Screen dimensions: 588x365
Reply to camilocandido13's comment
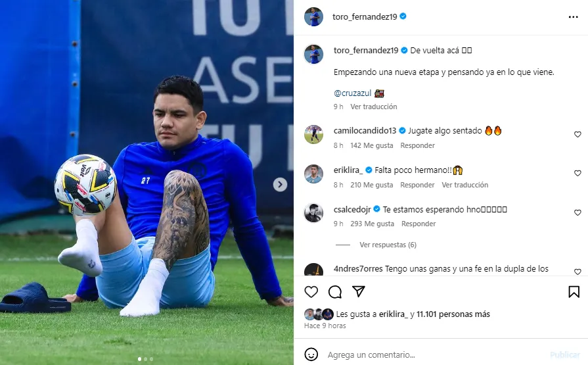pyautogui.click(x=417, y=145)
